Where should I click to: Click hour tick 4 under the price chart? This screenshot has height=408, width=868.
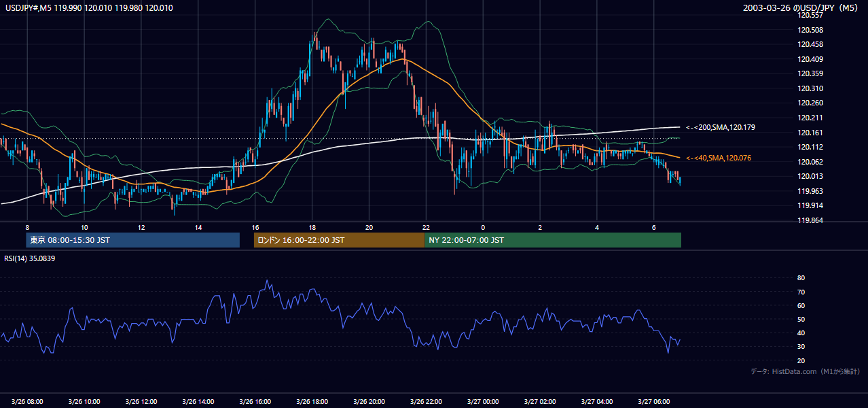[x=597, y=227]
